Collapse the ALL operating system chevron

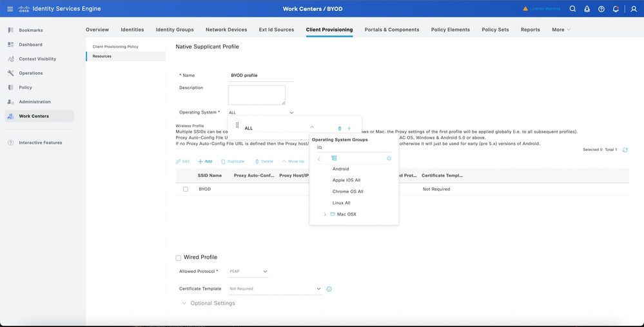[x=312, y=128]
